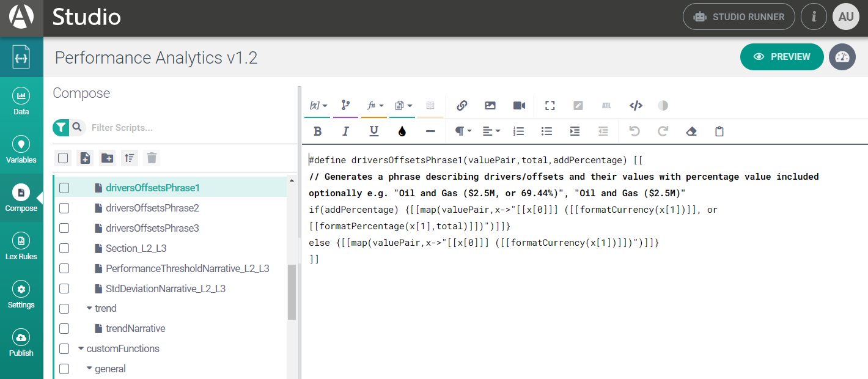Tick the Section_L2_L3 checkbox
Screen dimensions: 868x379
(64, 249)
